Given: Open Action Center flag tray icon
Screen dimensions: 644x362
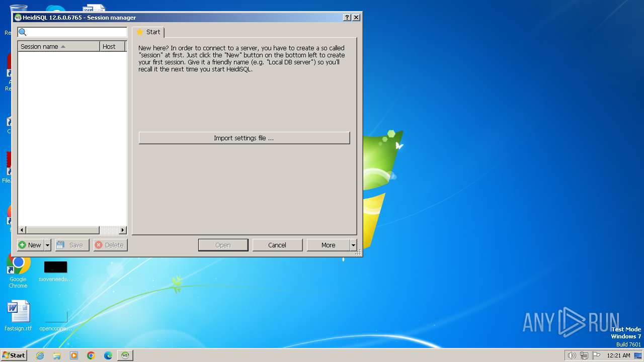Looking at the screenshot, I should [x=596, y=355].
